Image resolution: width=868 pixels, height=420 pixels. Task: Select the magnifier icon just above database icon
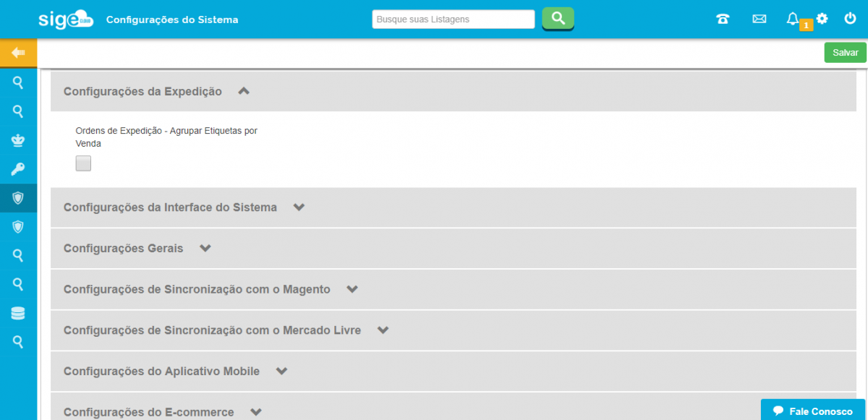pyautogui.click(x=18, y=283)
